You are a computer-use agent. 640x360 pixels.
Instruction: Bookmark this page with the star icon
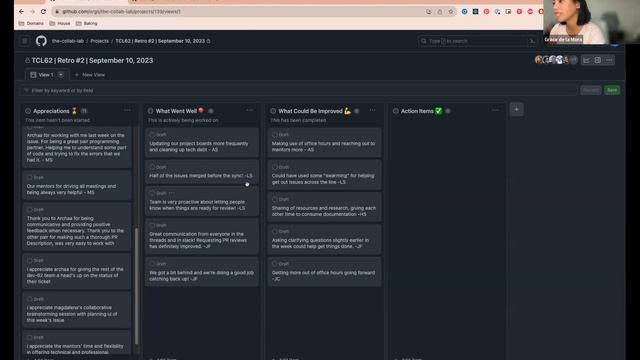coord(451,12)
